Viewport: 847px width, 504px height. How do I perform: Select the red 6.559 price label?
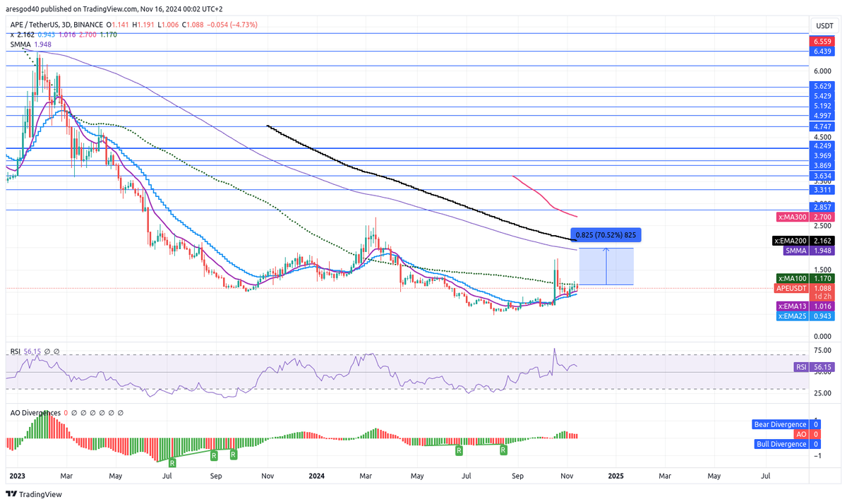[x=824, y=42]
